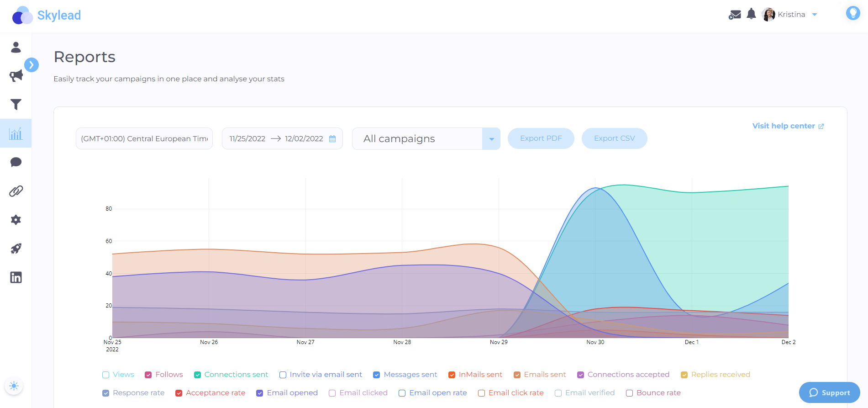Open the megaphone campaigns sidebar icon
This screenshot has height=408, width=868.
click(16, 76)
